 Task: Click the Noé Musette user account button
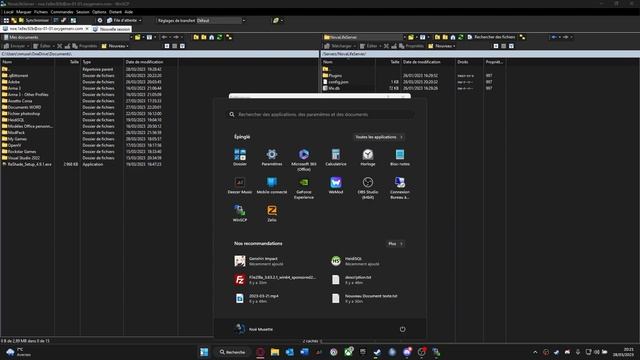click(254, 329)
